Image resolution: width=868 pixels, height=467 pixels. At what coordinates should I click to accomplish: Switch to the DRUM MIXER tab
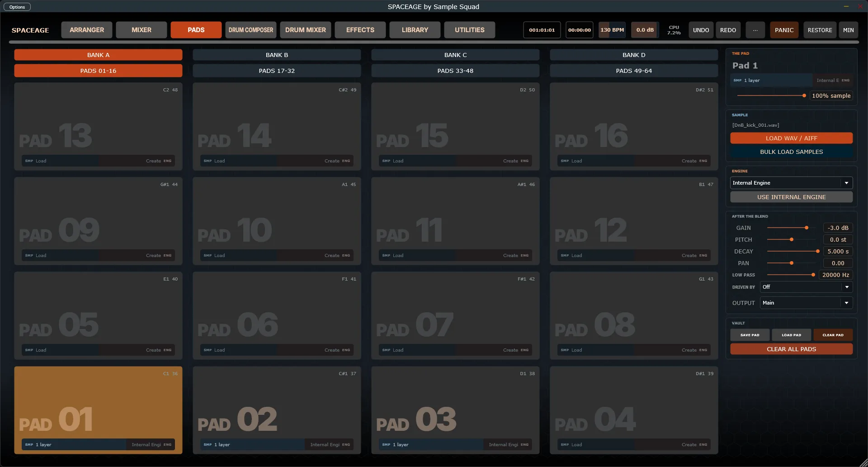pyautogui.click(x=306, y=30)
